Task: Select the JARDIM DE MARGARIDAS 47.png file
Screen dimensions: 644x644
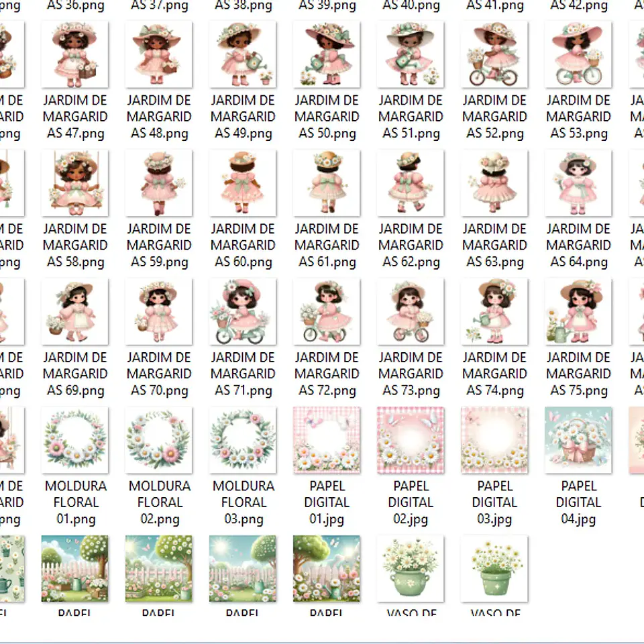Action: click(75, 55)
